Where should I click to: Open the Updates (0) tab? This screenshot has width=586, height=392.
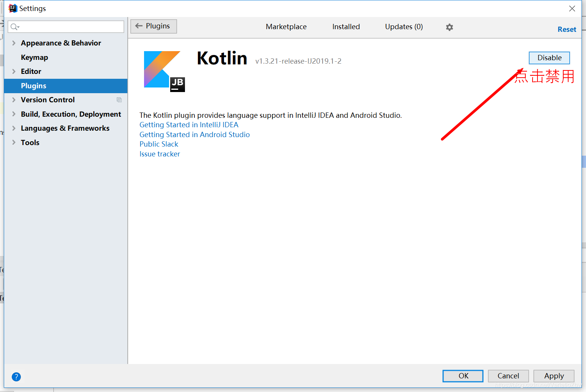coord(404,27)
